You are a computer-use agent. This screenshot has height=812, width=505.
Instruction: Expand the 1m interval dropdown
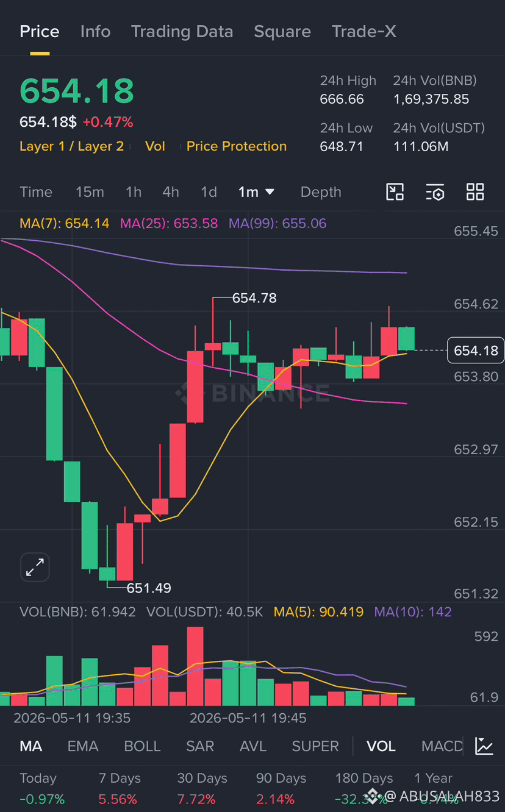[257, 192]
